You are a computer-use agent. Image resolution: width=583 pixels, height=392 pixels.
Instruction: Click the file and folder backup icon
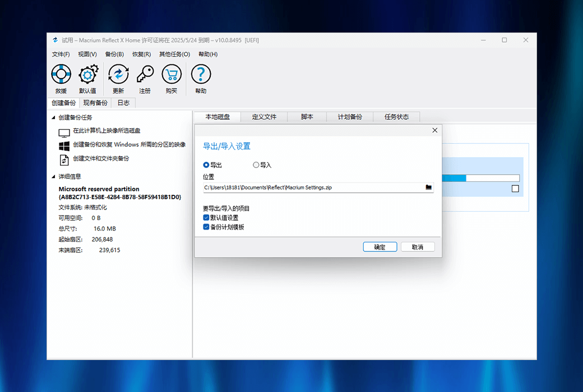point(64,160)
